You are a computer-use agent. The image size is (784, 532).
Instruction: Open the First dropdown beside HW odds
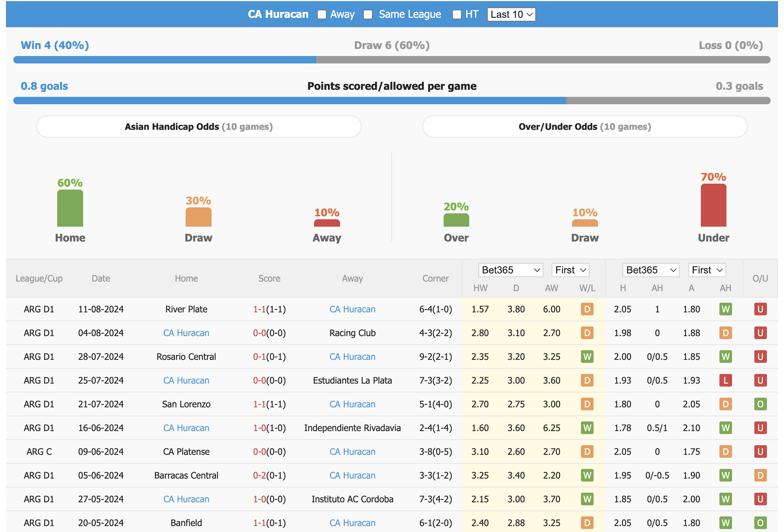(571, 270)
